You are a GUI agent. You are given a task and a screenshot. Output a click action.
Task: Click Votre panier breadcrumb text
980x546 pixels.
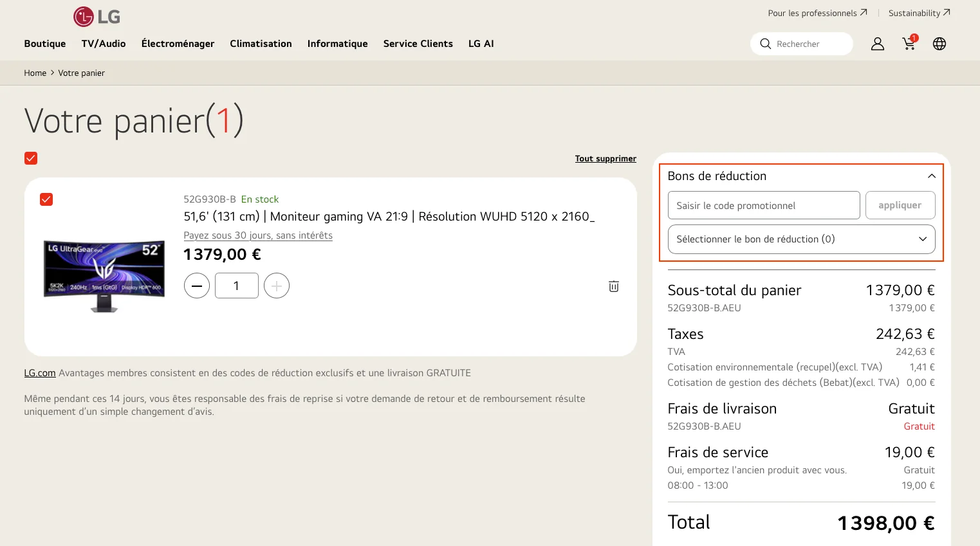[82, 73]
